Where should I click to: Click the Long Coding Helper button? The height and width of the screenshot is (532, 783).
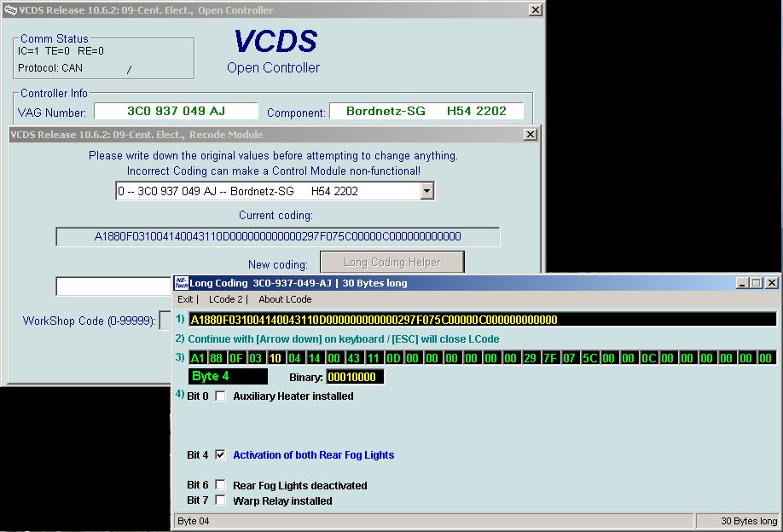(x=392, y=262)
